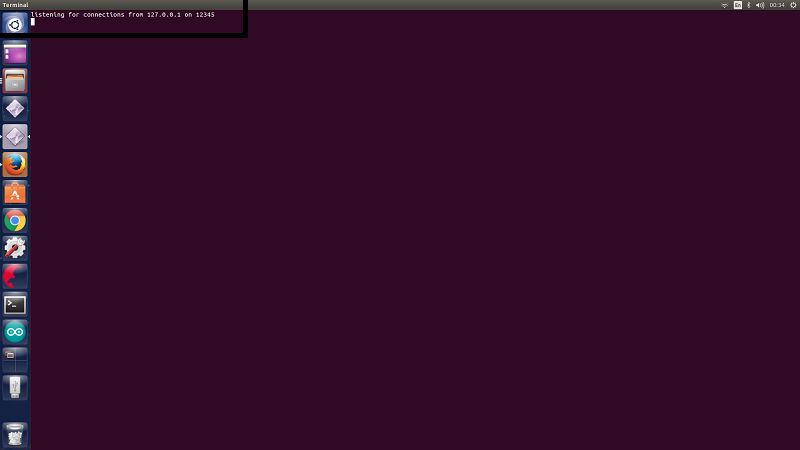Open the sound volume indicator
The image size is (800, 450).
(x=760, y=5)
